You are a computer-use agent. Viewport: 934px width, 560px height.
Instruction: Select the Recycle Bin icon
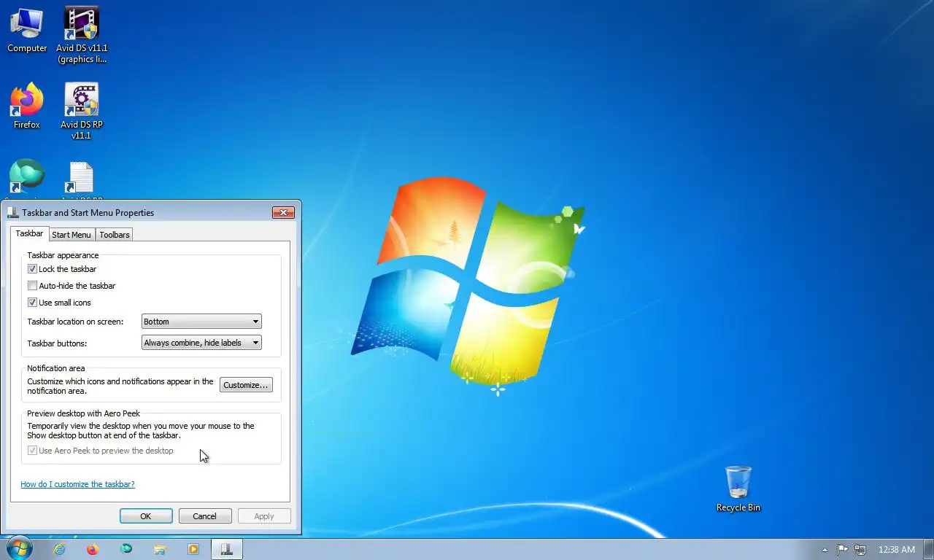pos(738,489)
